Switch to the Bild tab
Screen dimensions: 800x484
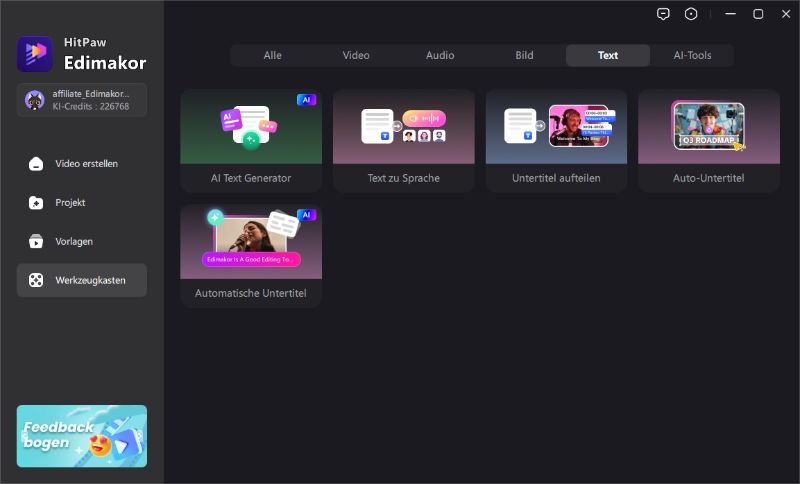(524, 56)
